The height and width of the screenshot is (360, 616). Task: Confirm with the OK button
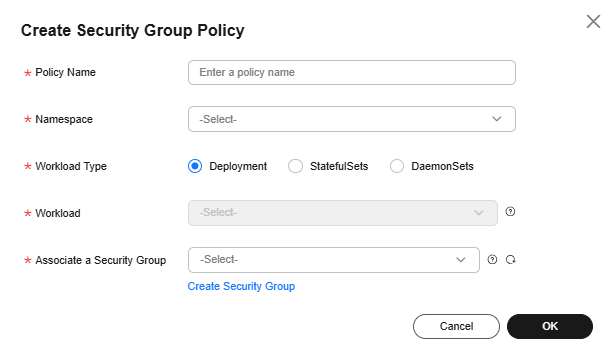tap(550, 326)
